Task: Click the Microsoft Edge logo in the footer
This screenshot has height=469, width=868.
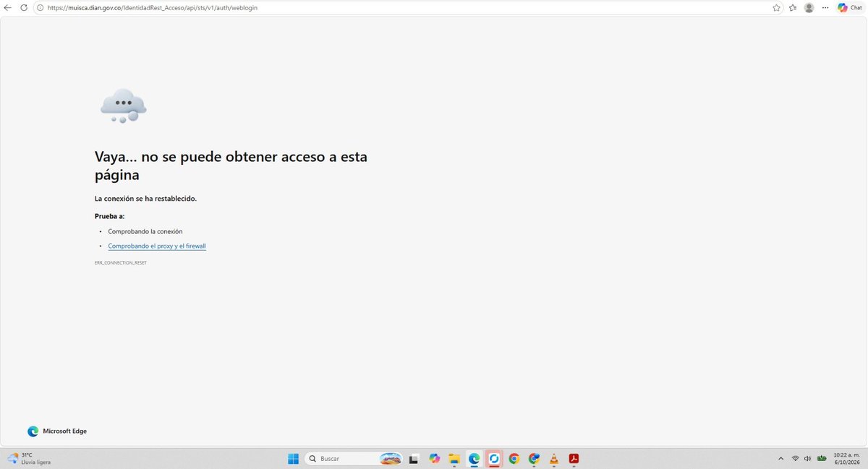Action: (33, 431)
